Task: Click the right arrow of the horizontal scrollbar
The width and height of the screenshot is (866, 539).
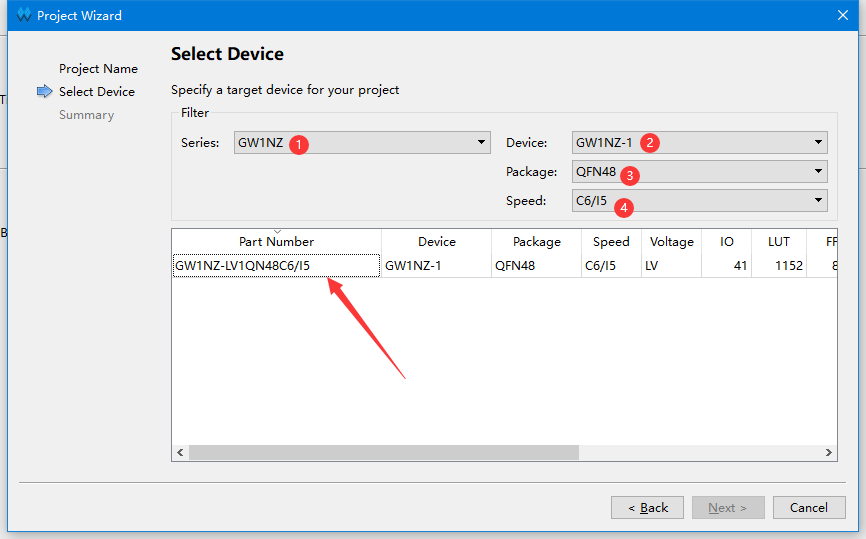Action: point(828,452)
